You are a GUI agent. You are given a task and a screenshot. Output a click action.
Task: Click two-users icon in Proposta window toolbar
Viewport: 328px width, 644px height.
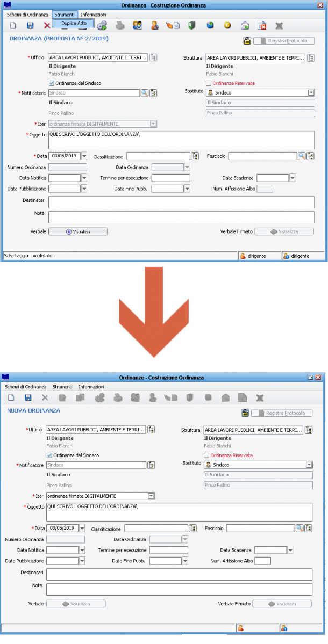137,25
